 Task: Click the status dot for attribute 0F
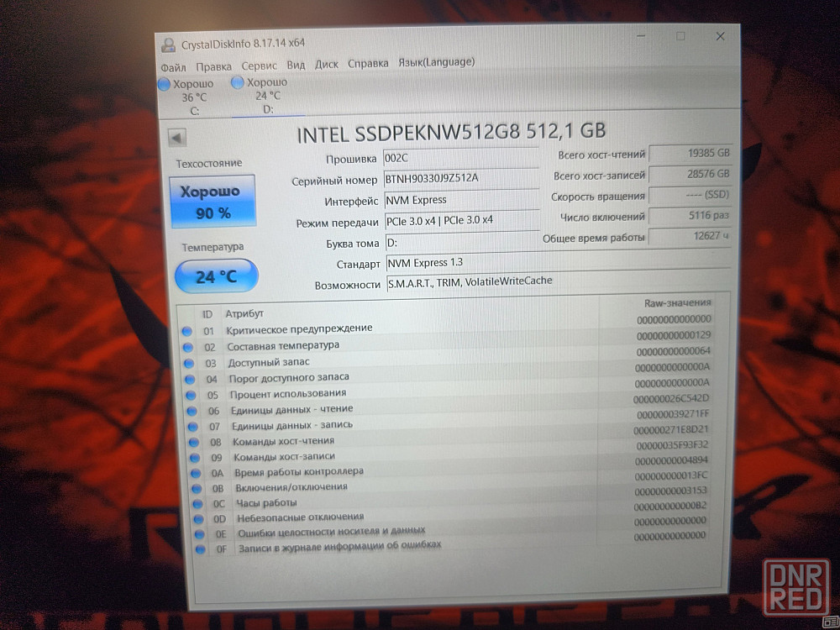pos(201,549)
